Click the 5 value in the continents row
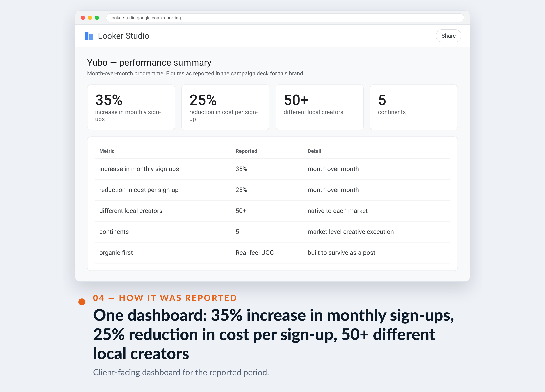 point(237,232)
